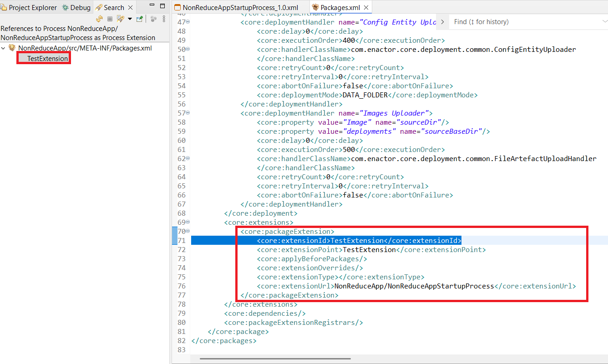Pin the Search view
608x364 pixels.
[140, 19]
